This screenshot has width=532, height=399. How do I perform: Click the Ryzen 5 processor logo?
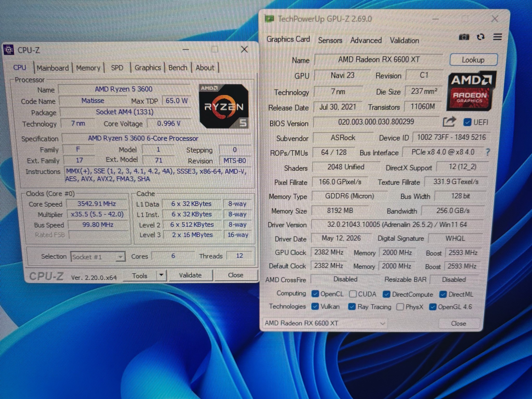(224, 106)
